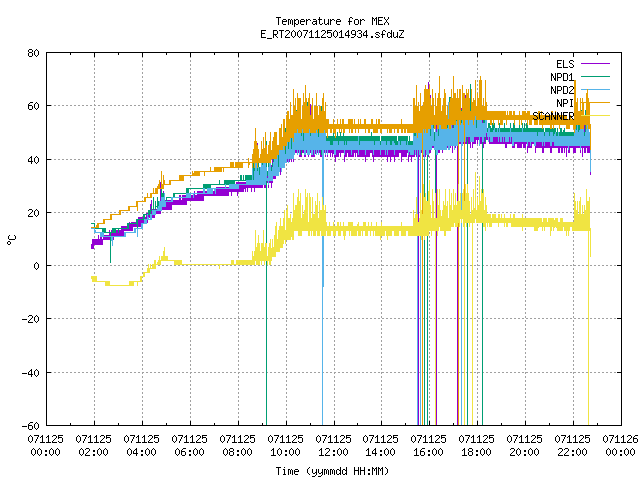Click the x-axis tick label 071125 02:00
Viewport: 640px width, 480px height.
[93, 446]
